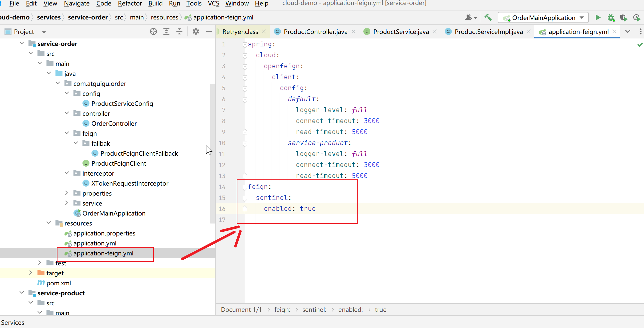Close the Retryer.class tab
This screenshot has width=644, height=328.
(264, 31)
